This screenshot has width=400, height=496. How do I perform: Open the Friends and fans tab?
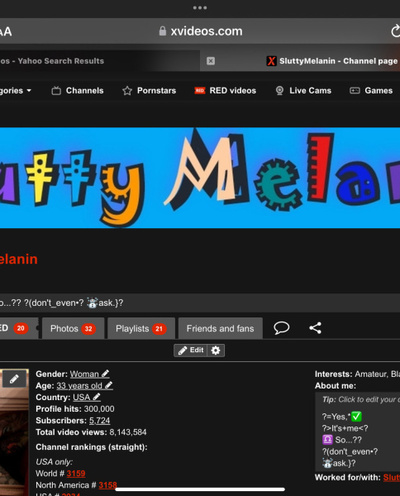click(x=220, y=329)
